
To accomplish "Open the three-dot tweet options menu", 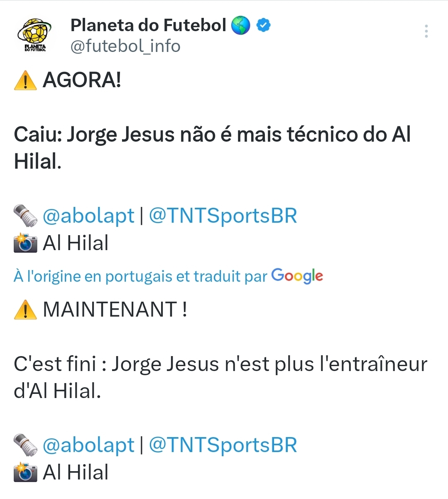I will click(x=426, y=31).
